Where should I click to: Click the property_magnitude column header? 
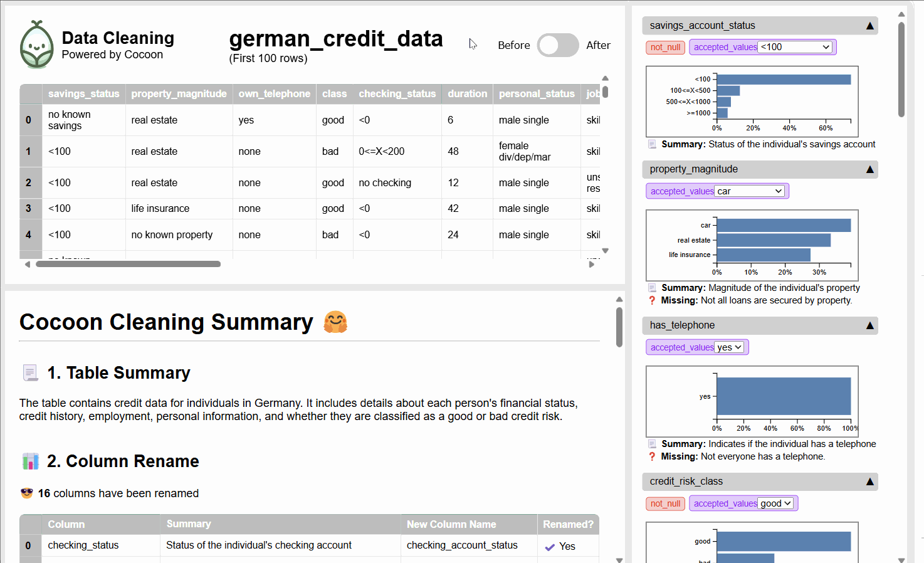coord(179,94)
